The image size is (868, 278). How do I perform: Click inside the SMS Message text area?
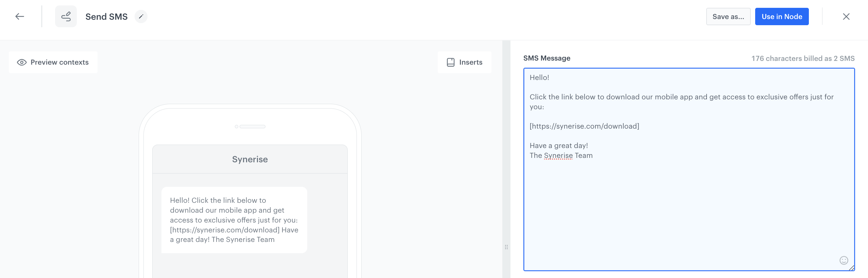coord(689,169)
